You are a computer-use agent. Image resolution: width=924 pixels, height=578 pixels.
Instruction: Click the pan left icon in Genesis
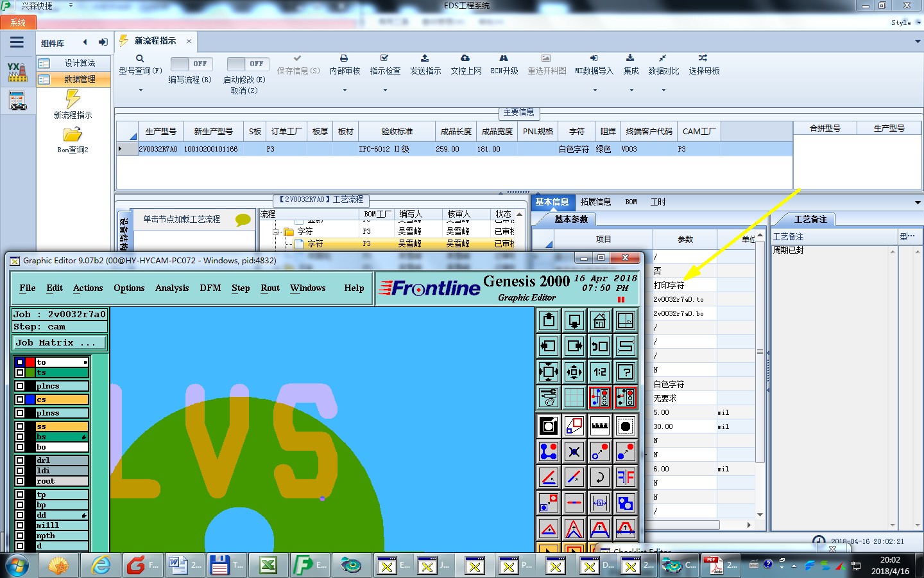tap(549, 346)
